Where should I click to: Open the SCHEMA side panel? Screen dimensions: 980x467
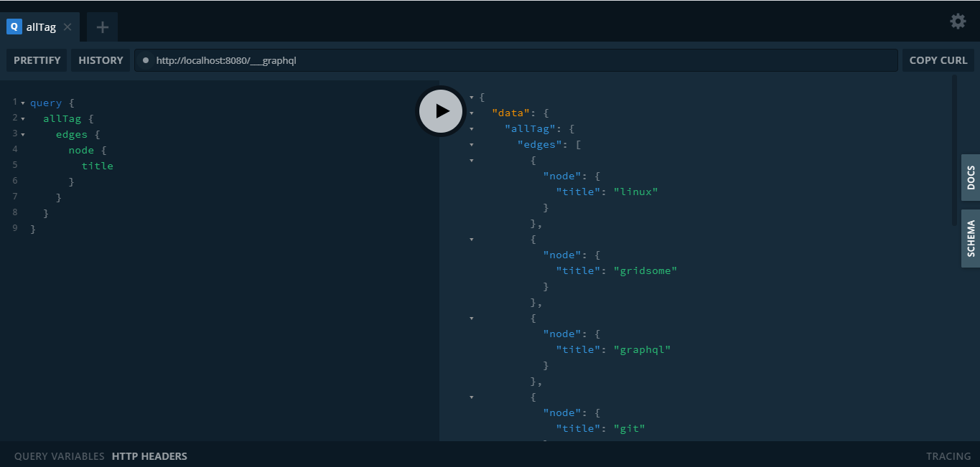[x=971, y=239]
